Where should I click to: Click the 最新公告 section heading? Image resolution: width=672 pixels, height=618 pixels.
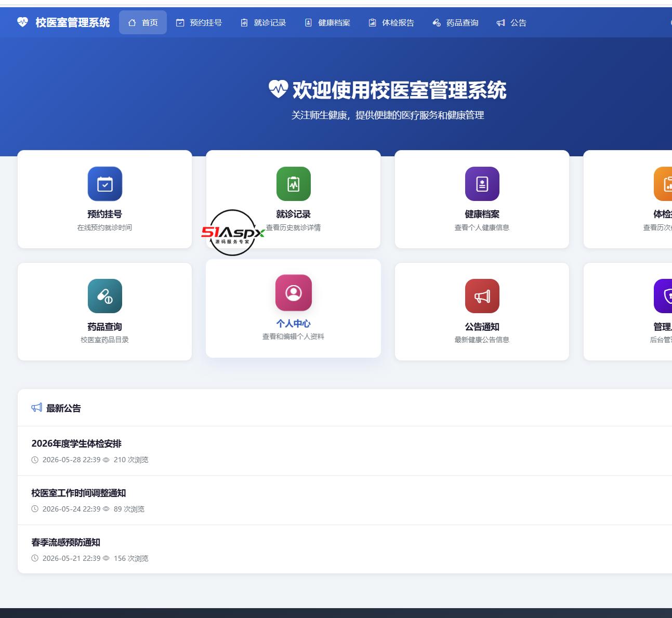coord(63,408)
